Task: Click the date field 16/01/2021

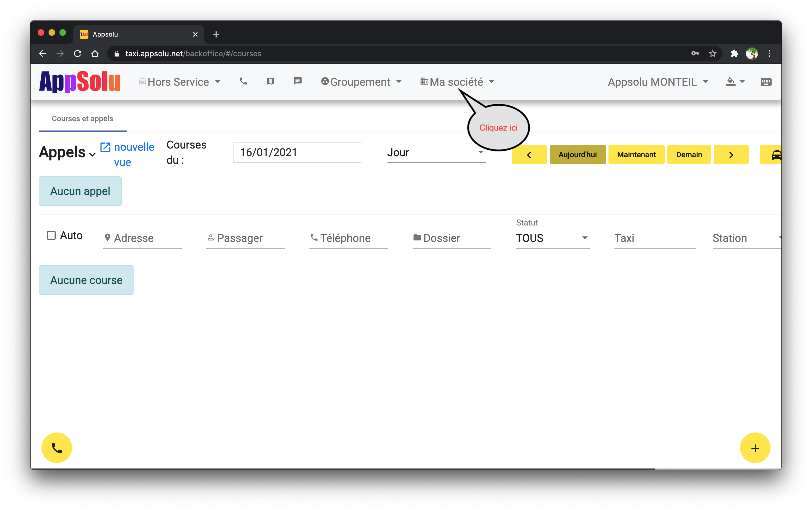Action: pos(297,152)
